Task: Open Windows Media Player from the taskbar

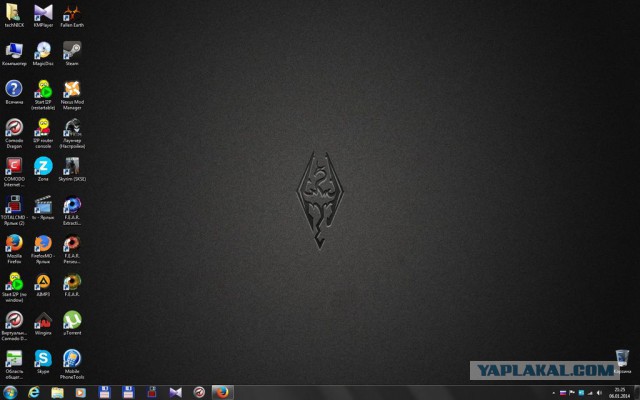Action: tap(80, 392)
